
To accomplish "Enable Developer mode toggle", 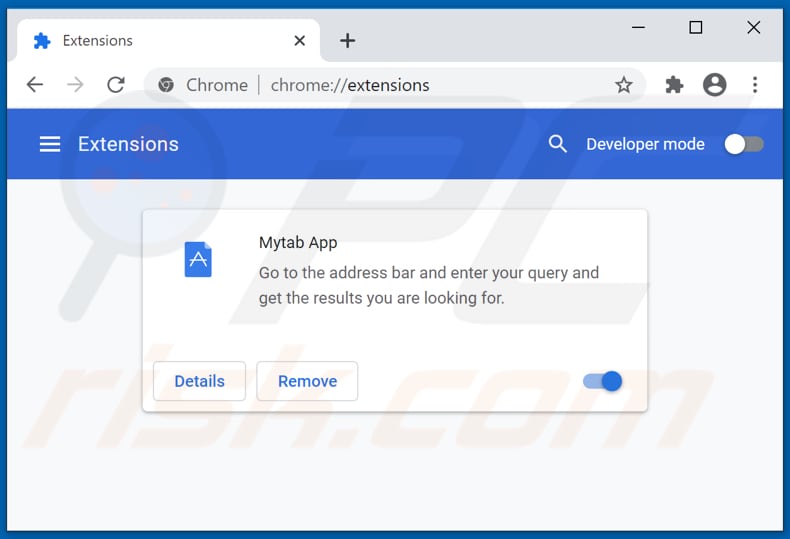I will 744,145.
